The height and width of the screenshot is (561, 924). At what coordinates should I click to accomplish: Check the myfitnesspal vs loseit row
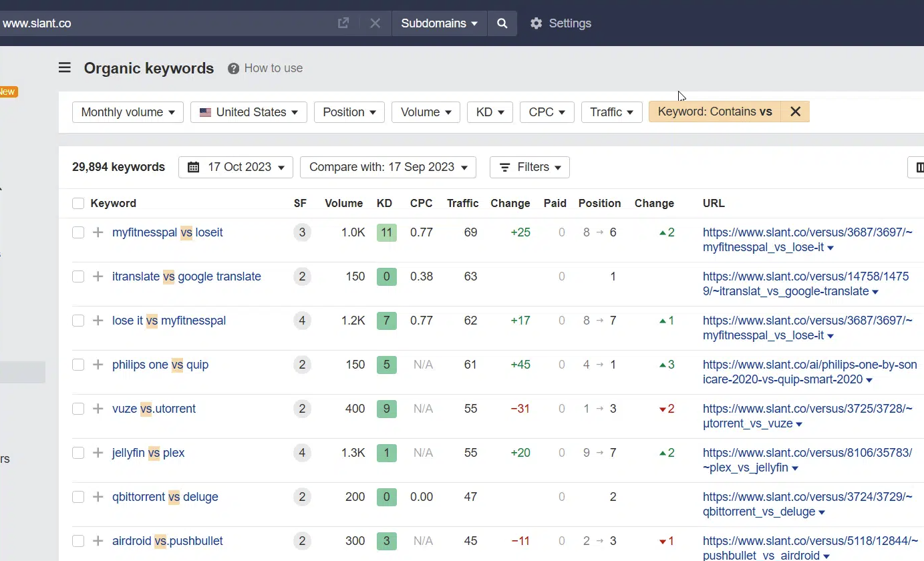click(78, 232)
